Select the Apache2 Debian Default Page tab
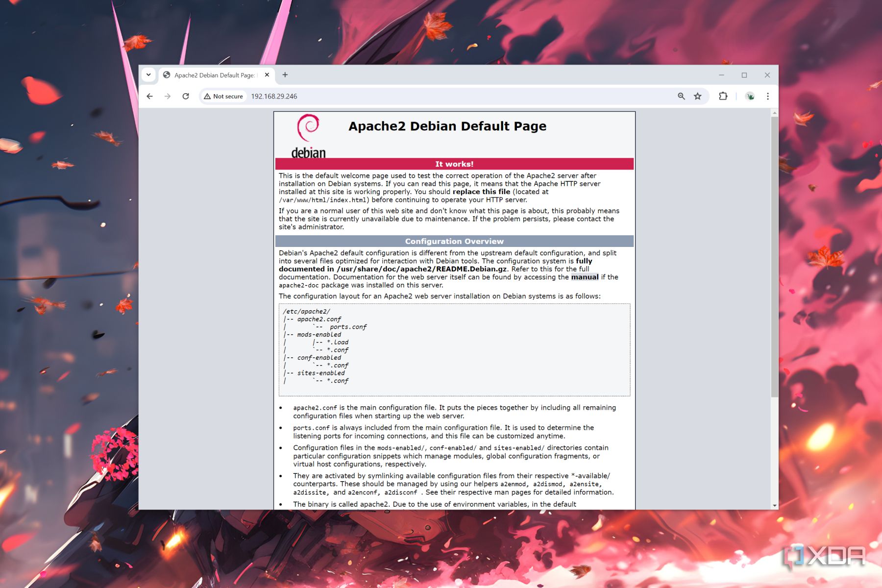 pos(214,75)
